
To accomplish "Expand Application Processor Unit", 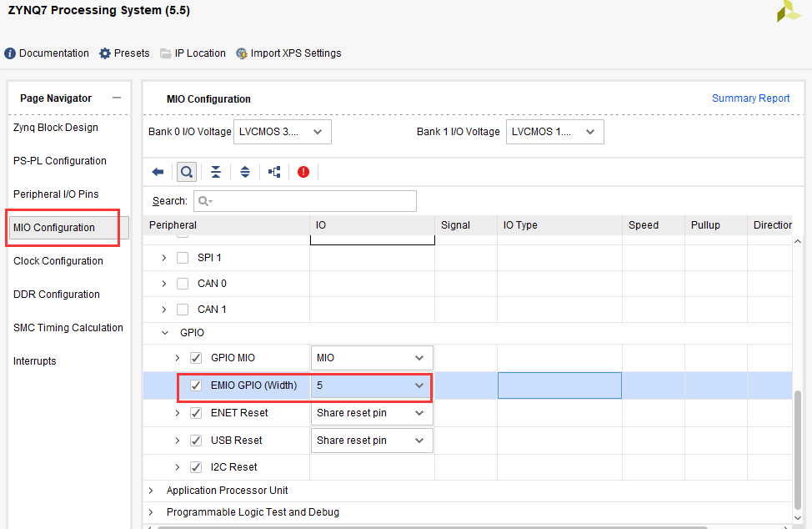I will (x=151, y=490).
